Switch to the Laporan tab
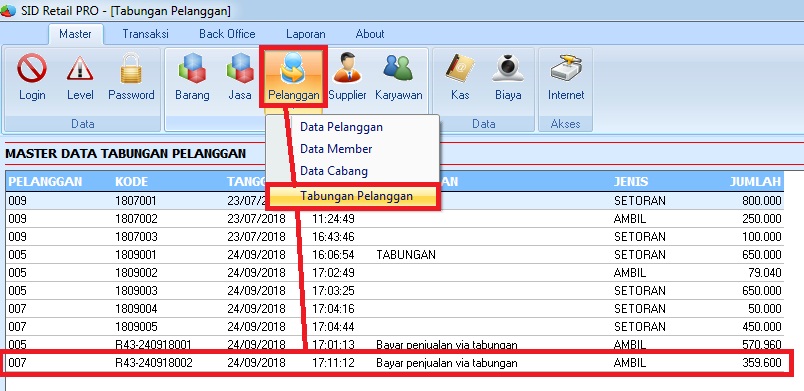This screenshot has width=804, height=391. coord(306,34)
